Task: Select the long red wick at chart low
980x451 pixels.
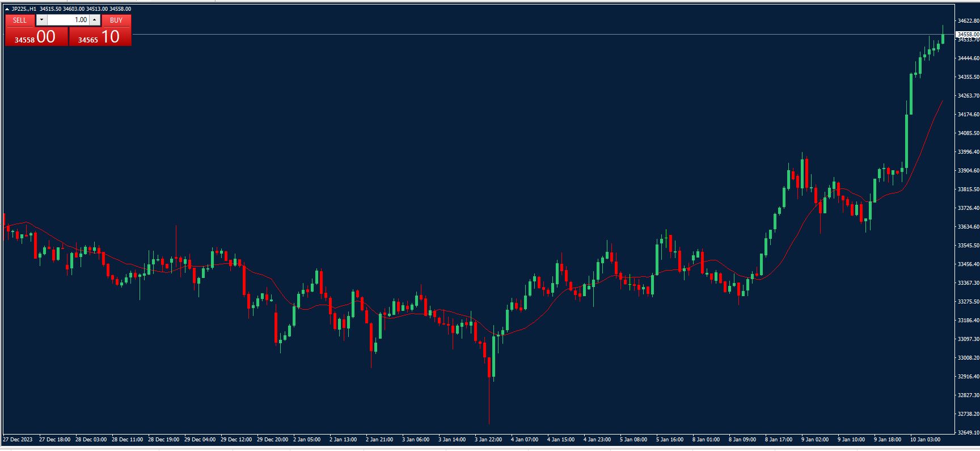Action: [489, 403]
